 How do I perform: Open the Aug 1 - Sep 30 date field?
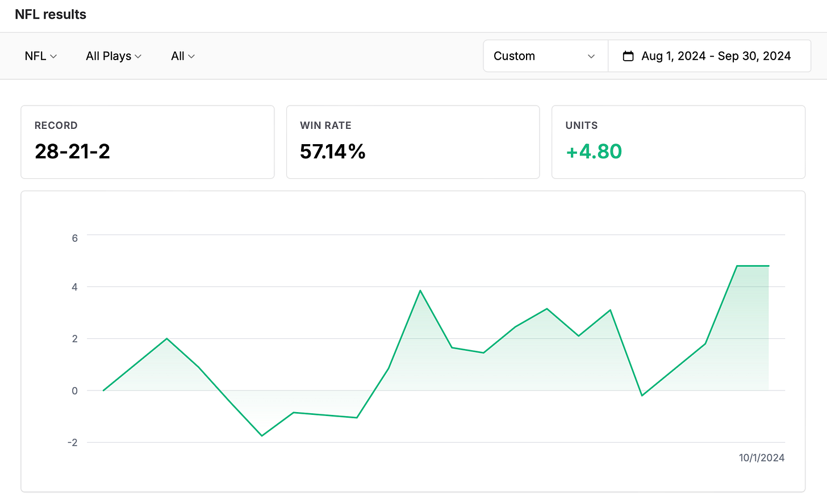click(x=709, y=56)
